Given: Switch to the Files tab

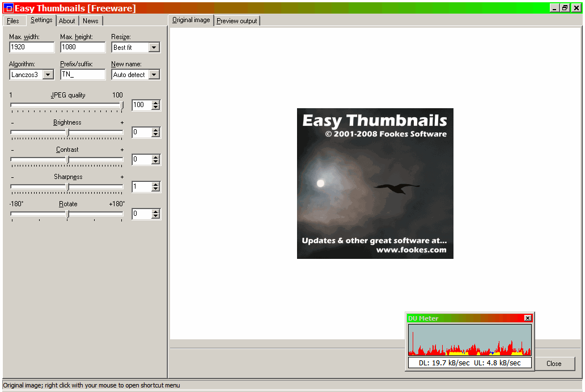Looking at the screenshot, I should 13,21.
